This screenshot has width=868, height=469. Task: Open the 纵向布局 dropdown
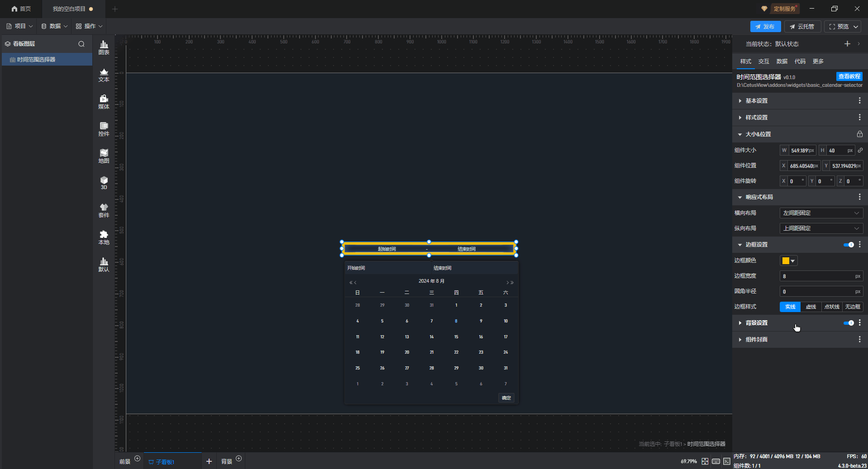point(821,228)
